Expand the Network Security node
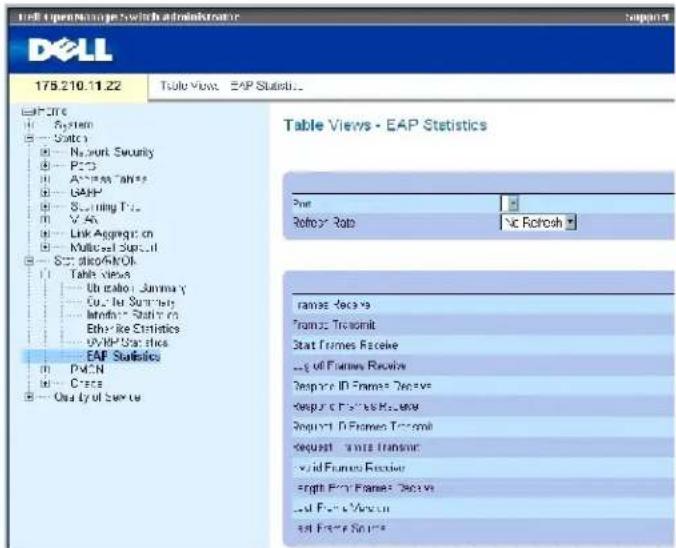 pyautogui.click(x=45, y=152)
